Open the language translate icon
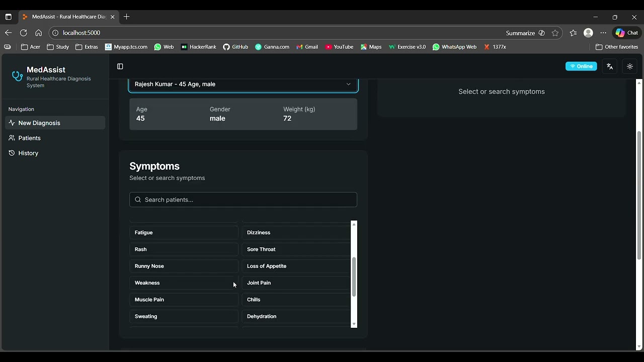The image size is (644, 362). click(x=610, y=66)
